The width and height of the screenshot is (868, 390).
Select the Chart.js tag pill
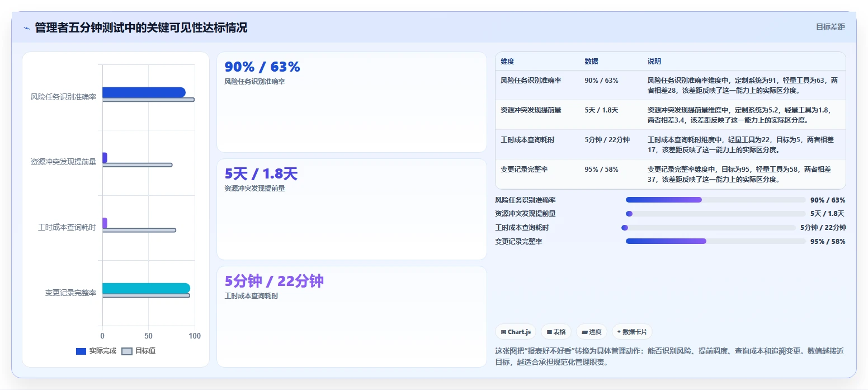point(516,332)
